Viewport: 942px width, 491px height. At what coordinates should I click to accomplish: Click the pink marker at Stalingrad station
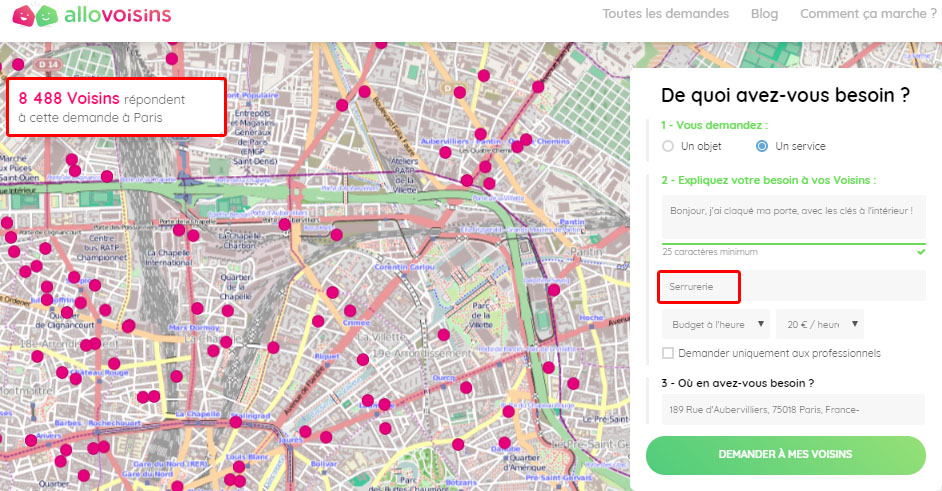click(236, 423)
